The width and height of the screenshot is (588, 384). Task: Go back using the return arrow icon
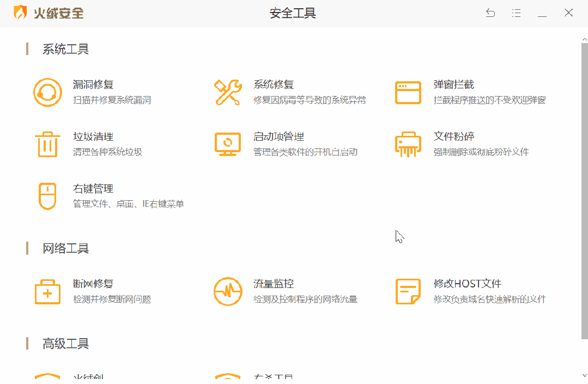tap(490, 13)
